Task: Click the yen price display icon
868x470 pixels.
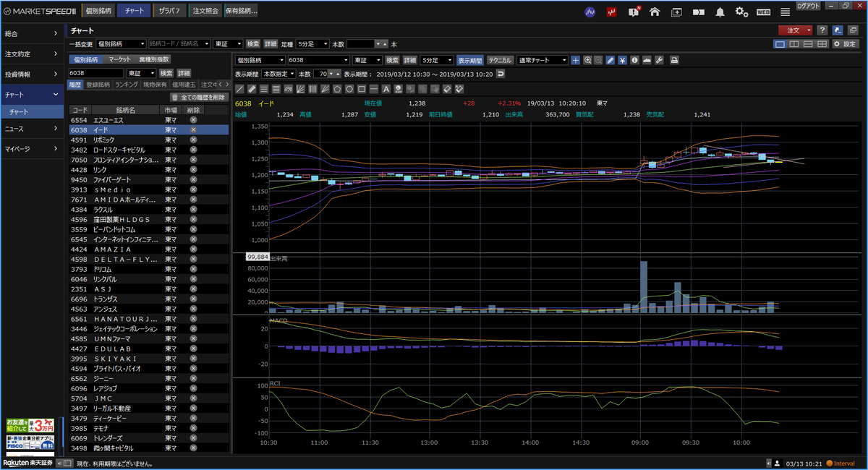Action: click(x=622, y=60)
